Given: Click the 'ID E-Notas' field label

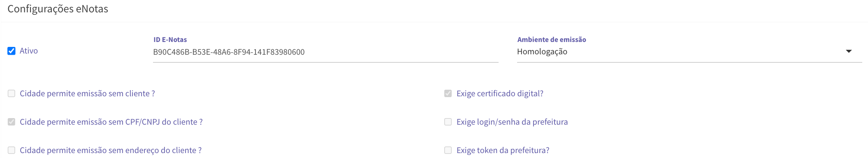Looking at the screenshot, I should [x=170, y=39].
